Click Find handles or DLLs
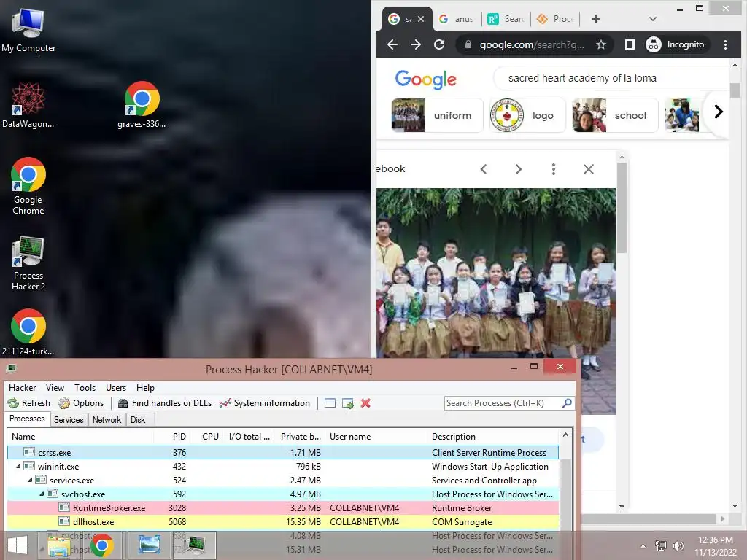The image size is (747, 560). pos(165,403)
